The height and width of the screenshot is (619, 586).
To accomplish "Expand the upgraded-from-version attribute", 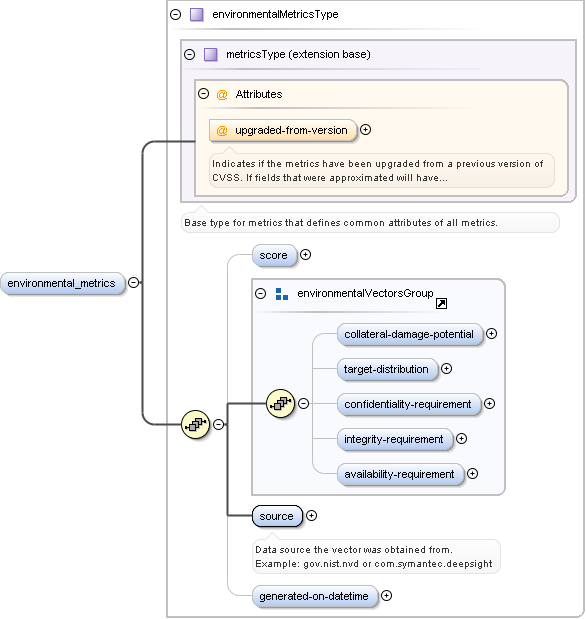I will (366, 129).
